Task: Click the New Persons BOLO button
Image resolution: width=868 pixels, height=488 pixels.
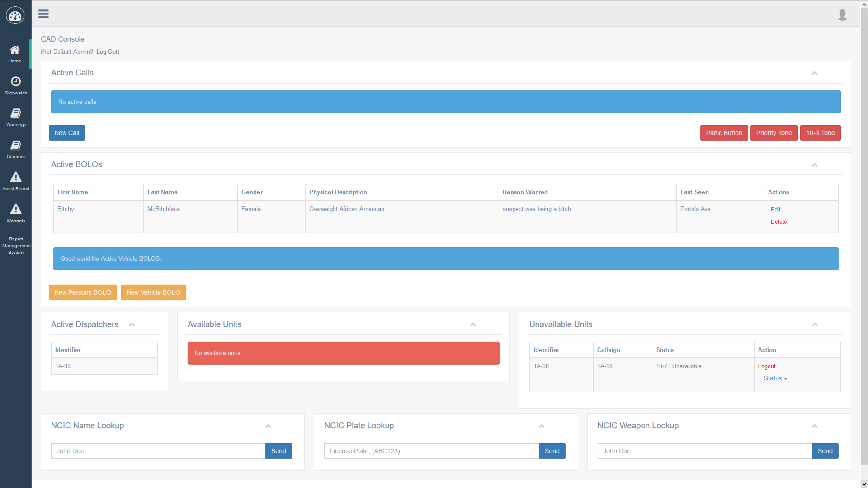Action: pyautogui.click(x=83, y=292)
